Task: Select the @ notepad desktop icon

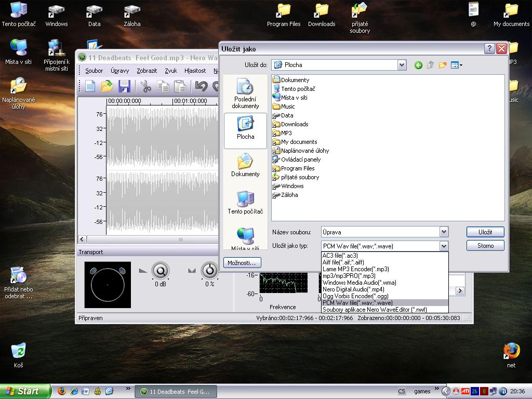Action: click(474, 14)
